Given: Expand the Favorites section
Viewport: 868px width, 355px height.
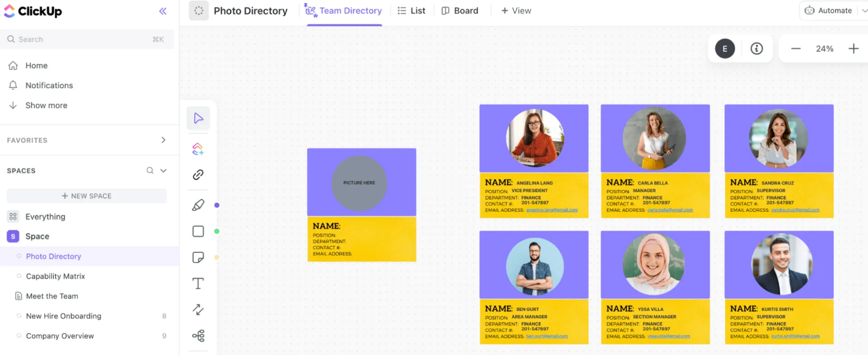Looking at the screenshot, I should coord(164,140).
